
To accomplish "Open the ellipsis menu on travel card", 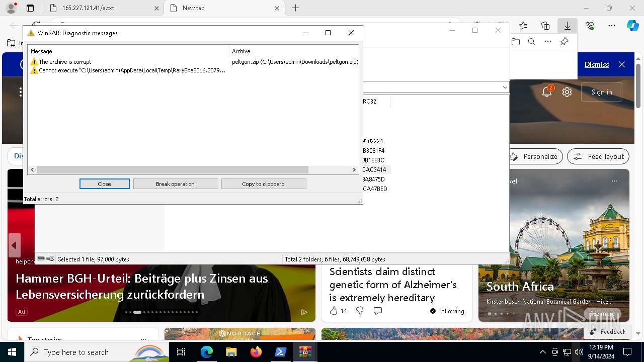I will (x=614, y=181).
